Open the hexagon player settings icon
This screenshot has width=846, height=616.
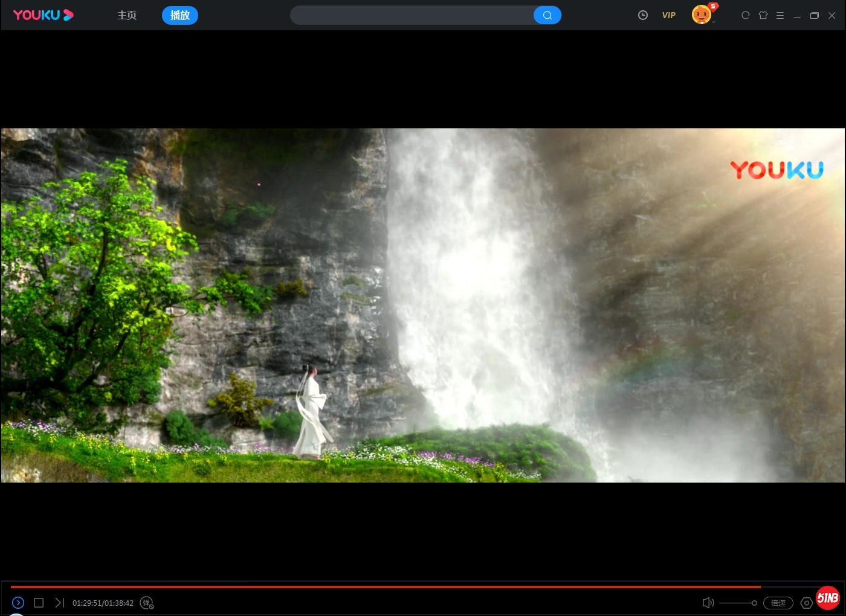point(806,603)
